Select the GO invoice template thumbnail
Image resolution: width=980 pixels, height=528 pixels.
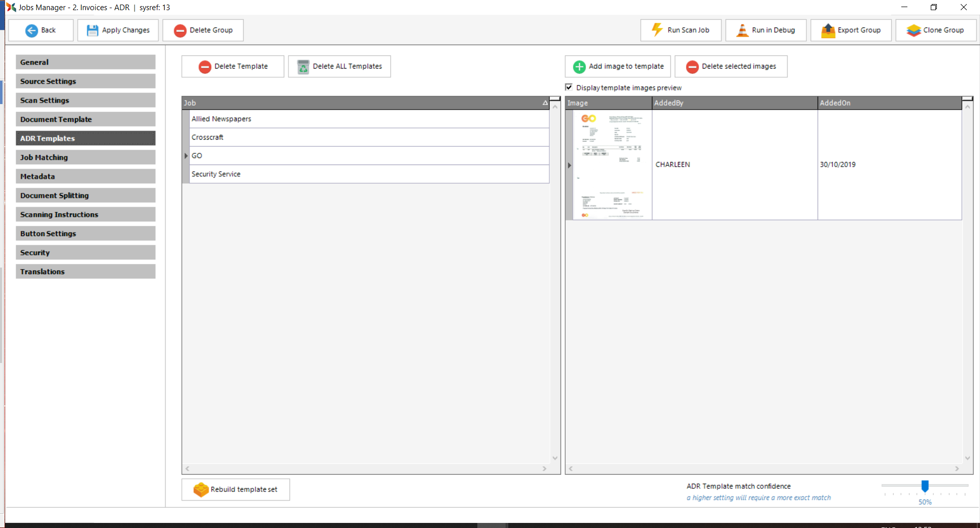pos(612,165)
